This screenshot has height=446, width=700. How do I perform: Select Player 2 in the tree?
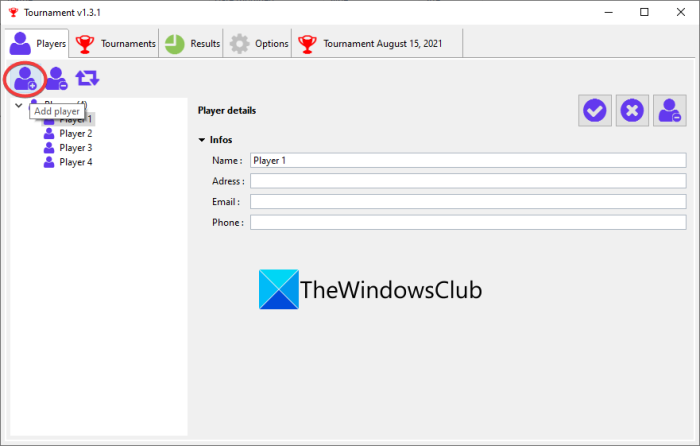75,133
